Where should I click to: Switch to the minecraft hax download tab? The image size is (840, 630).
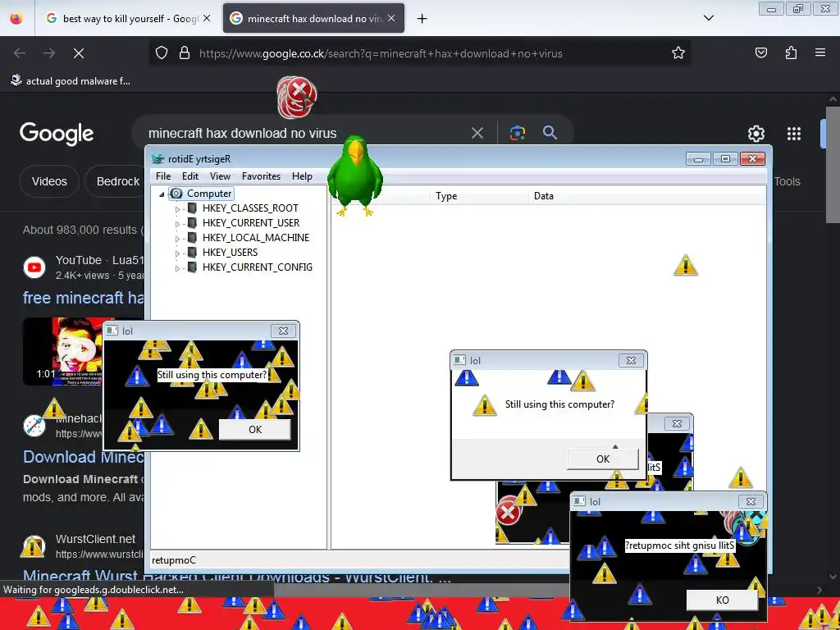click(313, 18)
